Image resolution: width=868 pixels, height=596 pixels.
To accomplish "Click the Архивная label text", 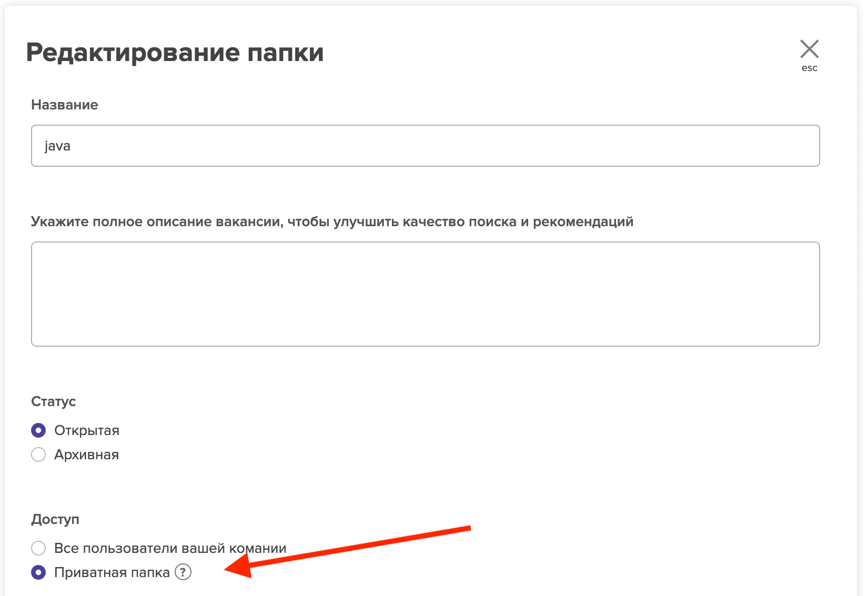I will point(87,454).
